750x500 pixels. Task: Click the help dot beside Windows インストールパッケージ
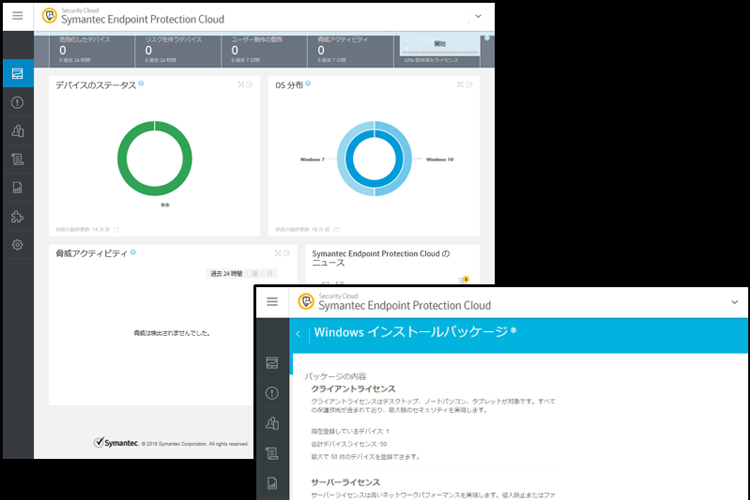tap(513, 330)
